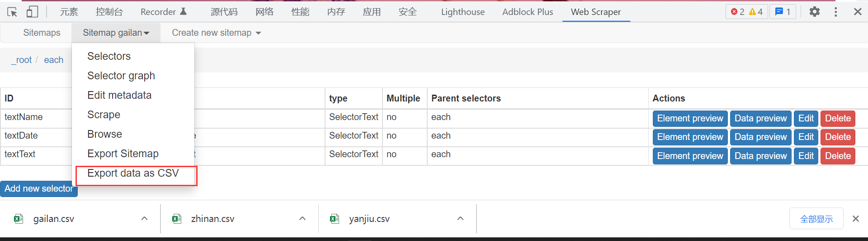Click the red error count indicator
Viewport: 868px width, 241px height.
click(737, 12)
